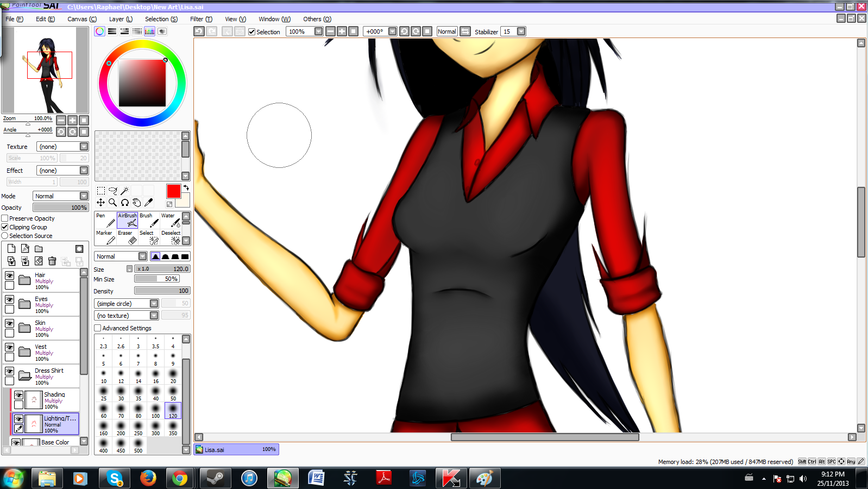This screenshot has height=489, width=868.
Task: Click the red foreground color swatch
Action: (173, 191)
